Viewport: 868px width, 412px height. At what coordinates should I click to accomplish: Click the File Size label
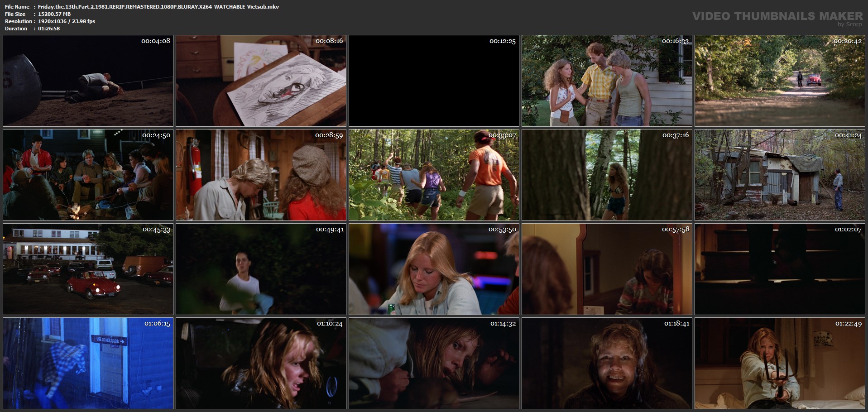click(x=15, y=14)
